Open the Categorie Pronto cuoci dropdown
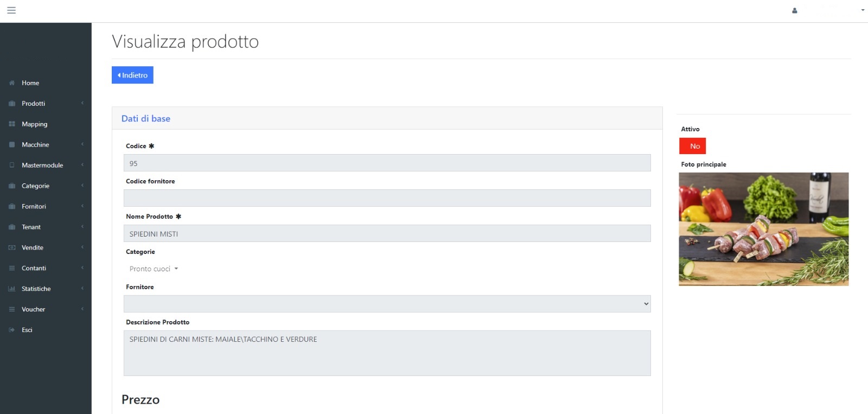This screenshot has width=868, height=414. (154, 269)
